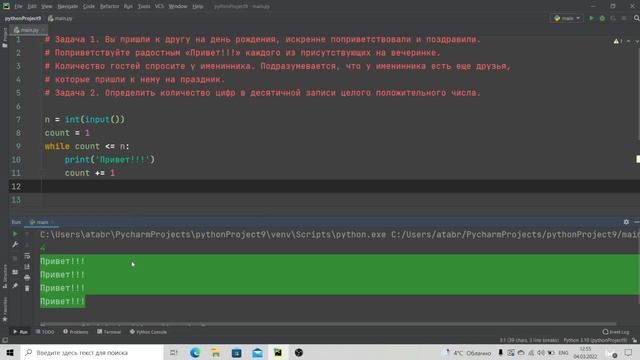Click the yellow marker on editor scrollbar stripe
The width and height of the screenshot is (640, 360).
pyautogui.click(x=638, y=160)
